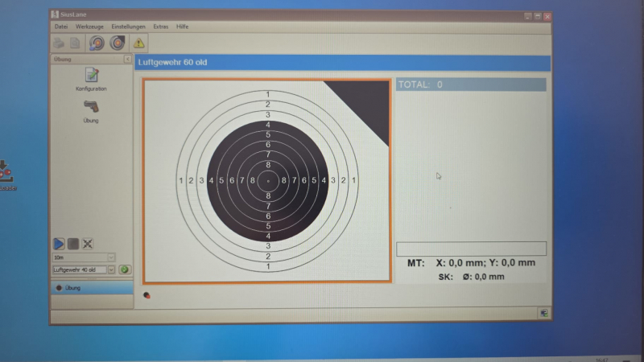Viewport: 644px width, 362px height.
Task: Click the target icon with black corner
Action: (x=118, y=43)
